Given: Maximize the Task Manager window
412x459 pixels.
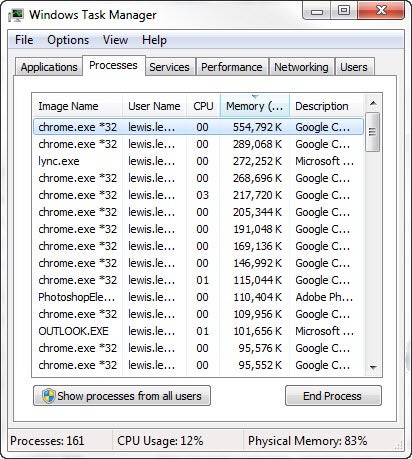Looking at the screenshot, I should pyautogui.click(x=344, y=11).
